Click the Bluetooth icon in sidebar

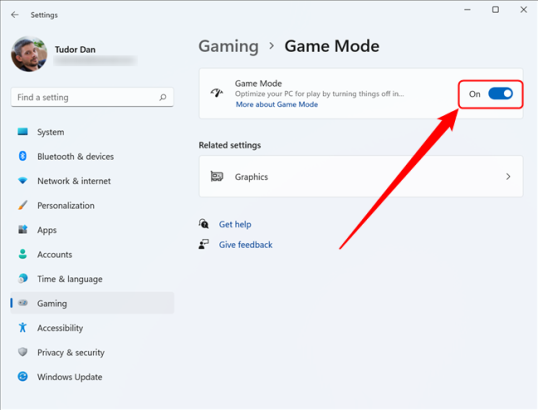(x=23, y=156)
